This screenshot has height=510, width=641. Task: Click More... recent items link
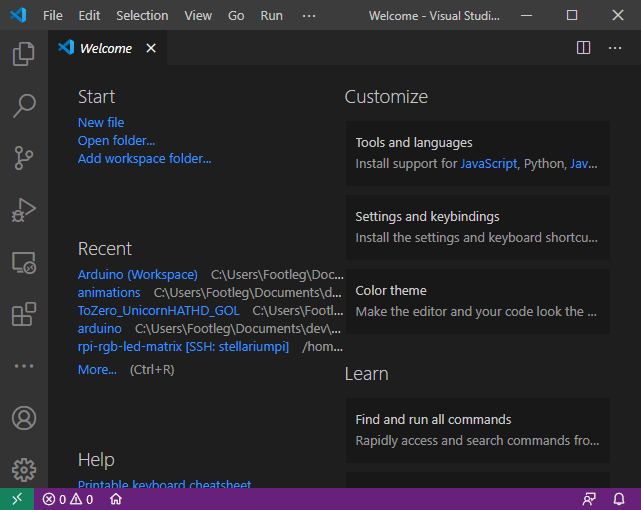(97, 369)
